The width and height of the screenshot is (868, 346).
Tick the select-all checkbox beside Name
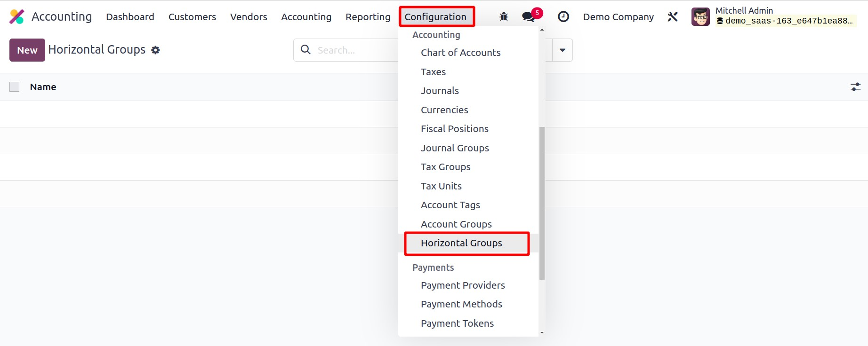coord(15,87)
